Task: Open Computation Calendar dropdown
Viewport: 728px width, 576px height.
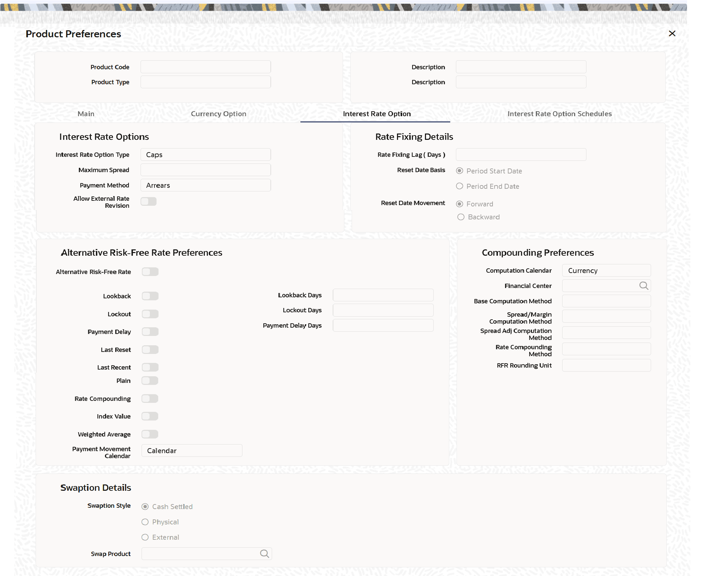Action: 606,271
